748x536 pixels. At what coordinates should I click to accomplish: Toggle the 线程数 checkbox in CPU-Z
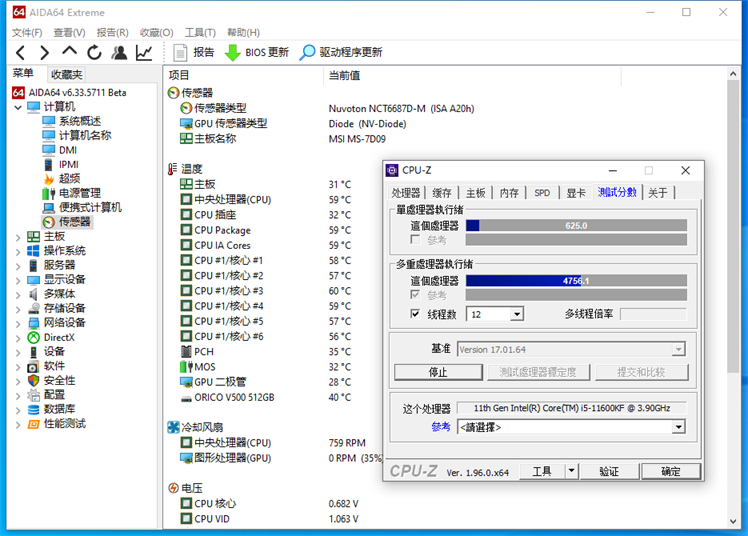click(416, 314)
